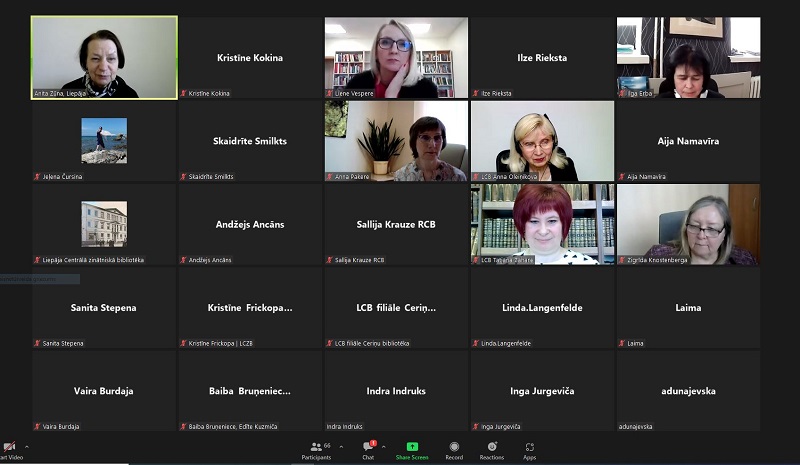
Task: Open the Reactions menu
Action: point(492,451)
